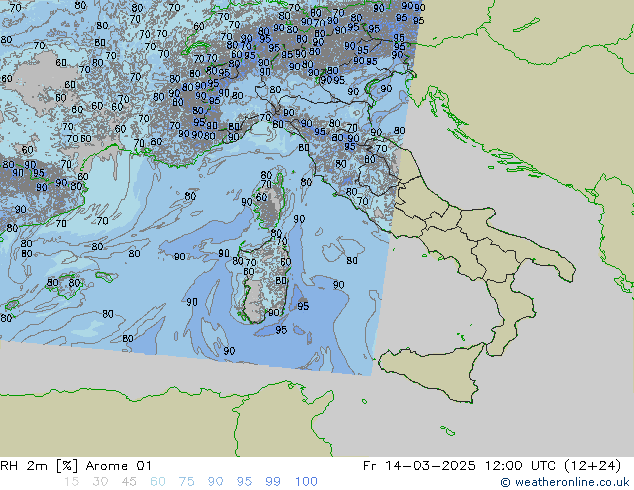Click legend value "100" in the color scale
634x490 pixels.
[x=306, y=482]
